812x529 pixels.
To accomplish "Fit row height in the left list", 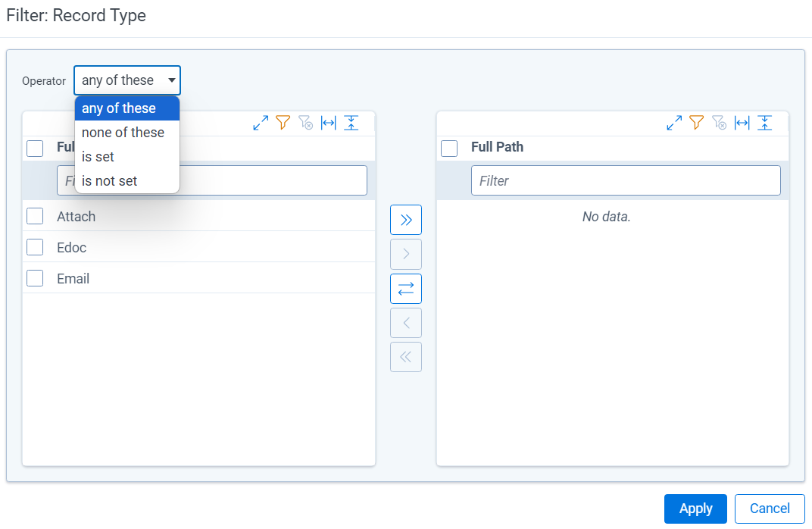I will 351,123.
